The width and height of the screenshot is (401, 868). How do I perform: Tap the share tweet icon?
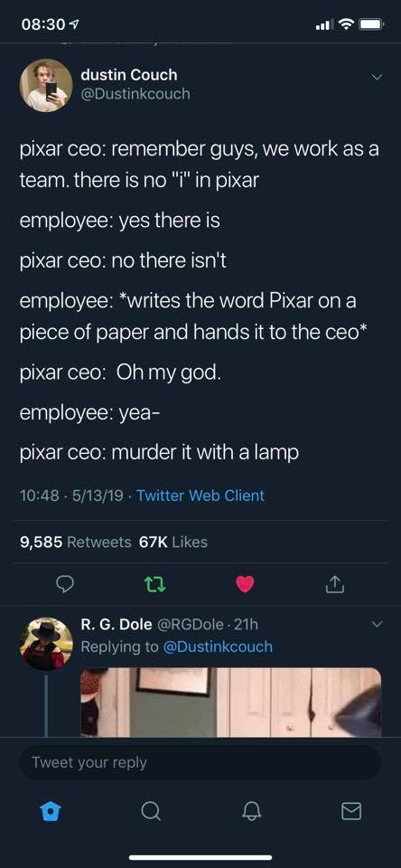335,583
